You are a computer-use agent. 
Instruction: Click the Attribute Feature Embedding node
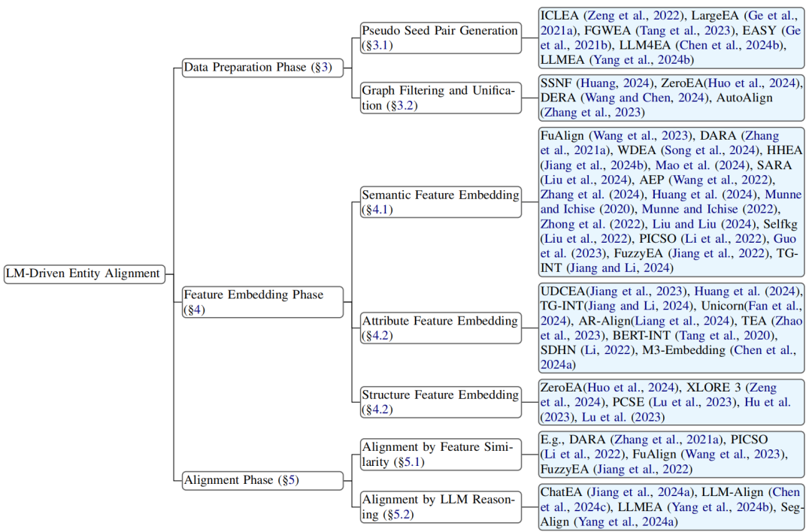pos(441,328)
